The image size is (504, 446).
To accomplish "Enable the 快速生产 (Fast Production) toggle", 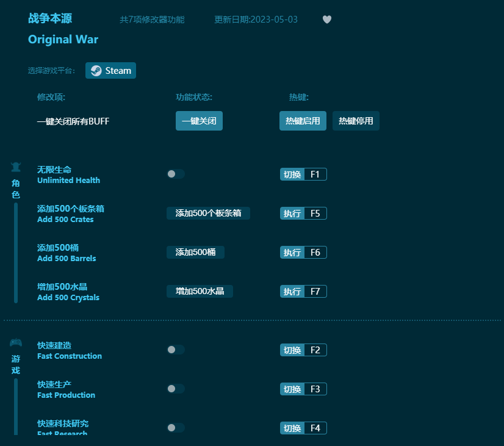I will [x=176, y=389].
